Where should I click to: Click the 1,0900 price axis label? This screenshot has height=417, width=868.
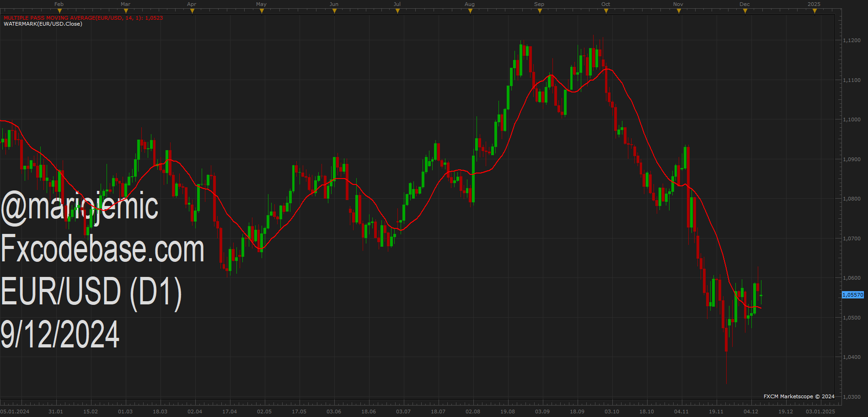point(852,159)
